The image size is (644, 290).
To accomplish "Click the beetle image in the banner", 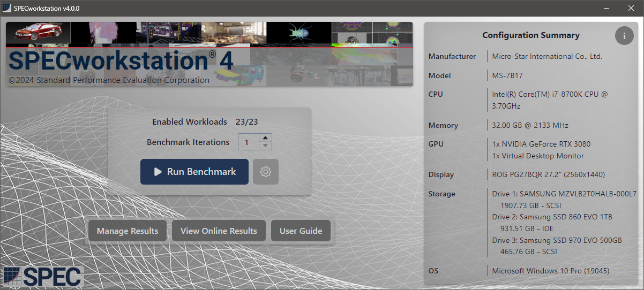I will [x=298, y=33].
